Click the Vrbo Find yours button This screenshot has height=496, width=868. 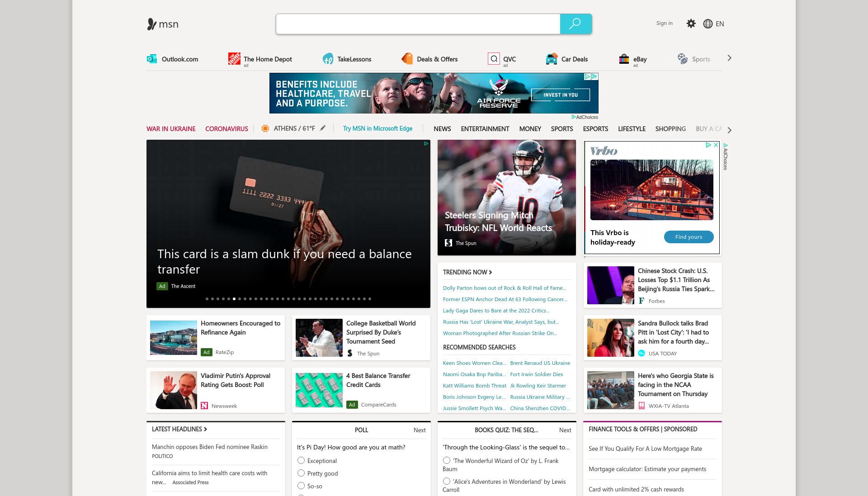click(689, 237)
